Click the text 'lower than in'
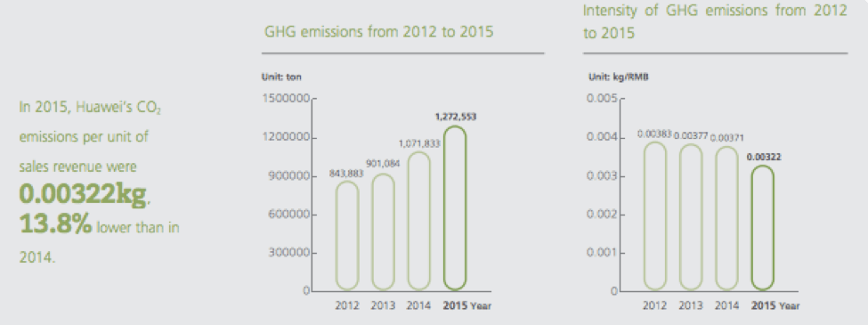Viewport: 868px width, 325px height. coord(138,228)
